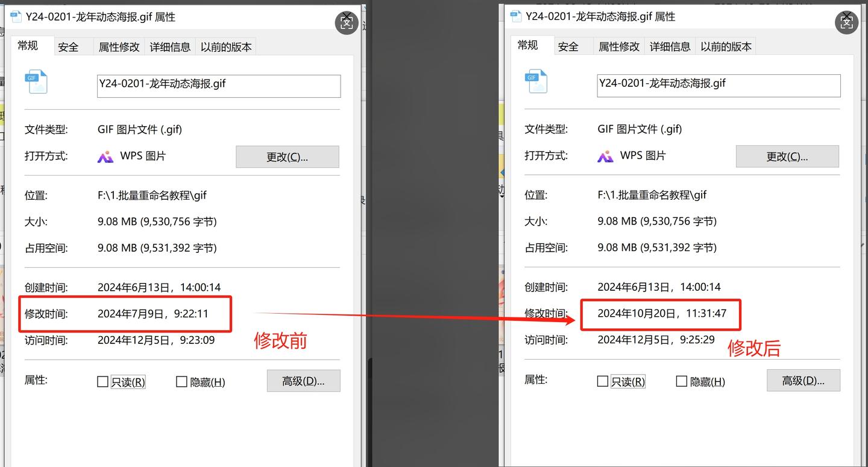
Task: Click the file type GIF 图片文件 (.gif) in right dialog
Action: (x=640, y=129)
